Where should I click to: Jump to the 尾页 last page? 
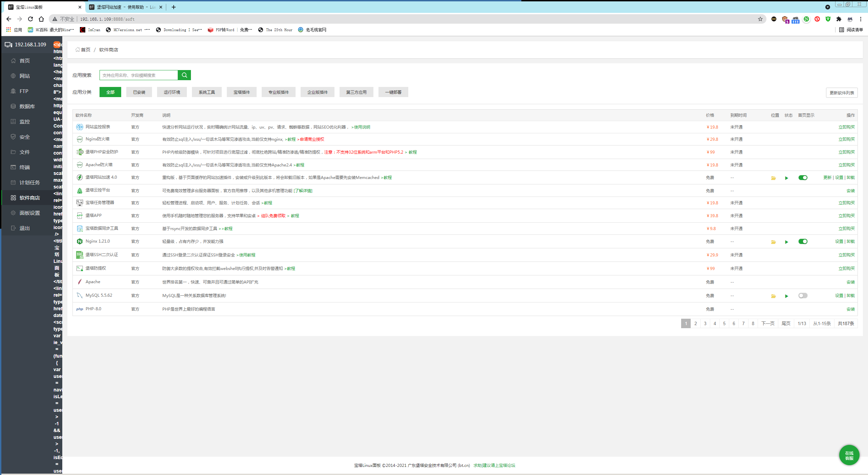786,323
